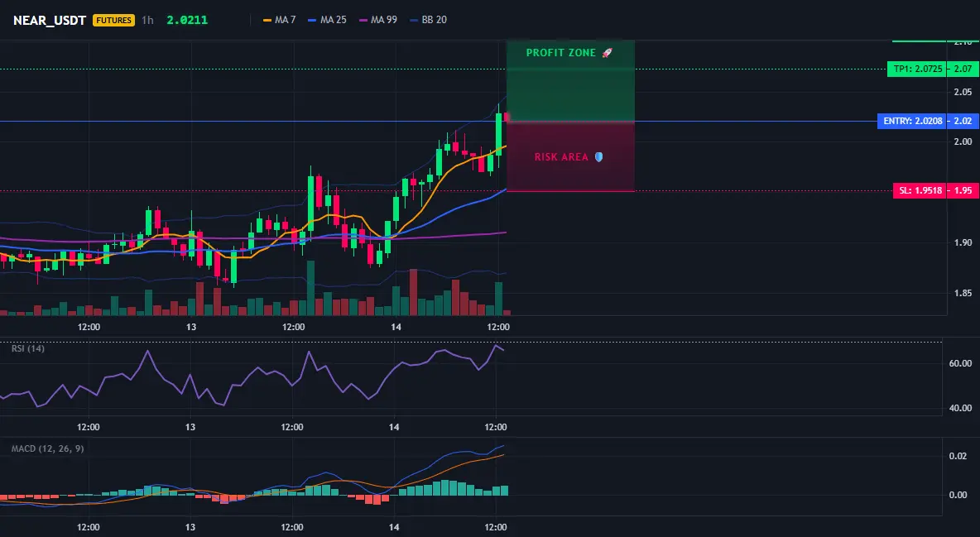Click the shield icon beside RISK AREA

point(598,157)
